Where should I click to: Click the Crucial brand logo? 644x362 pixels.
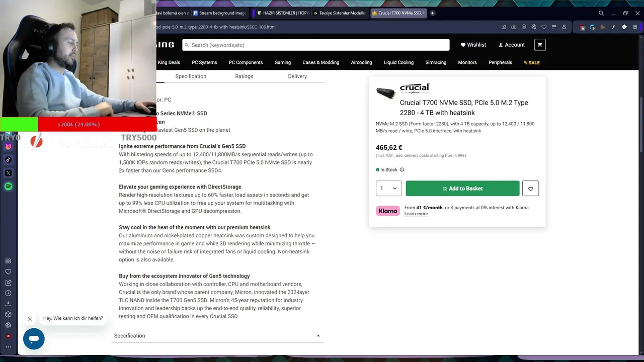[415, 88]
